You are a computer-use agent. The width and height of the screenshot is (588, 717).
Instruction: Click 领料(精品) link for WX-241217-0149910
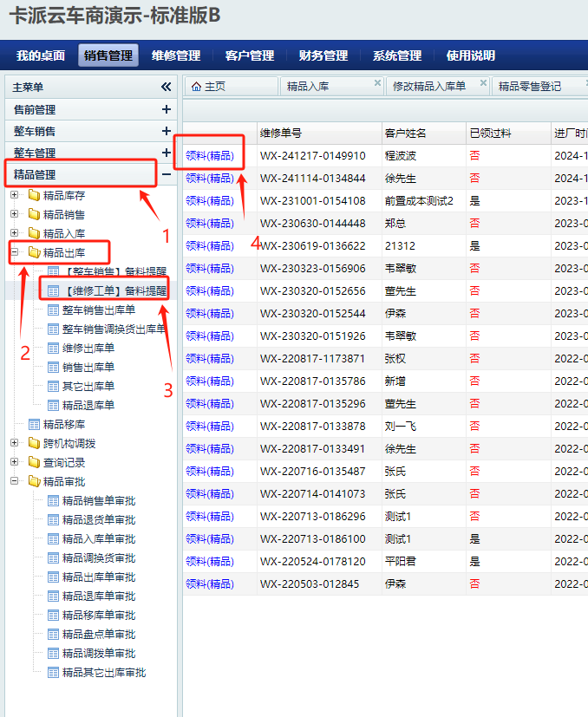click(210, 156)
